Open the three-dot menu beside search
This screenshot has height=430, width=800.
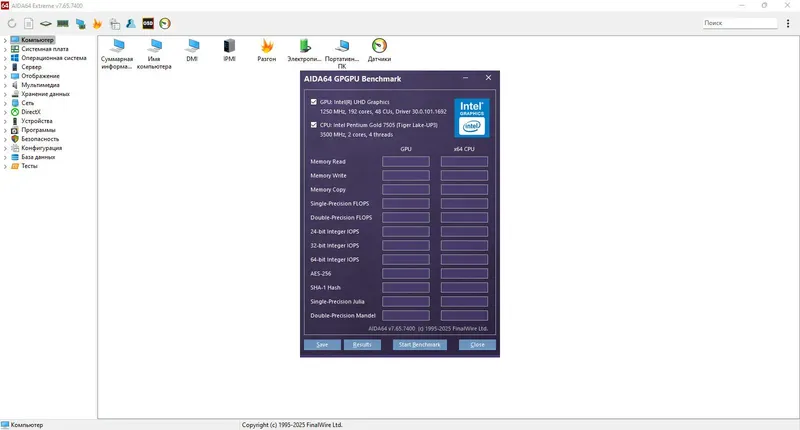(788, 23)
